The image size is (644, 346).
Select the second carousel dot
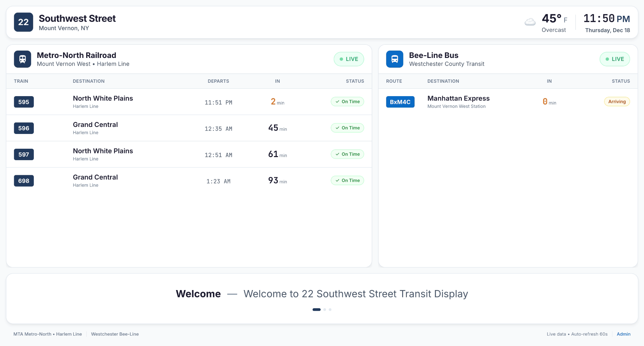(x=324, y=309)
